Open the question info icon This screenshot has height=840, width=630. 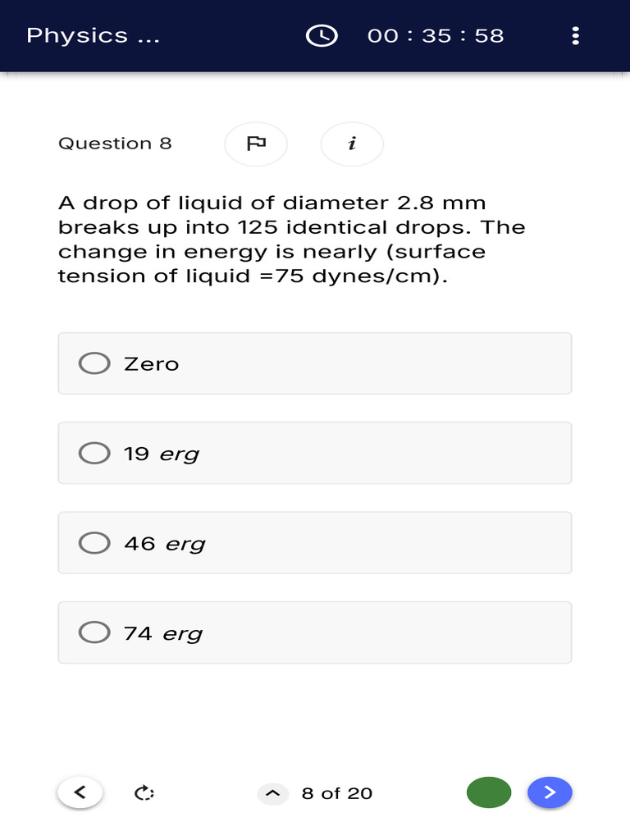[352, 144]
